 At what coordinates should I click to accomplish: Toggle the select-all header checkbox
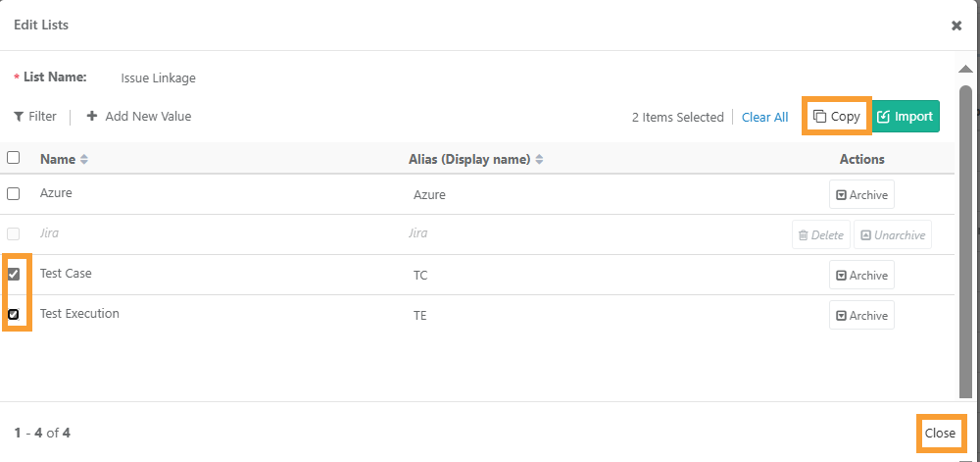(x=13, y=158)
